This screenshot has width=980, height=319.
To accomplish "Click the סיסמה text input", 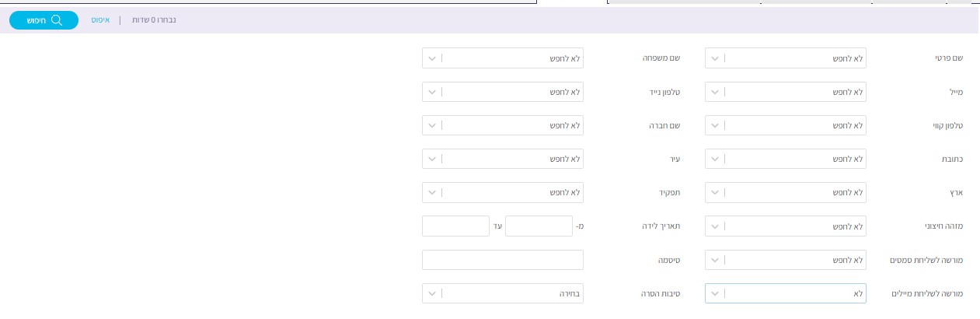I will (x=502, y=259).
